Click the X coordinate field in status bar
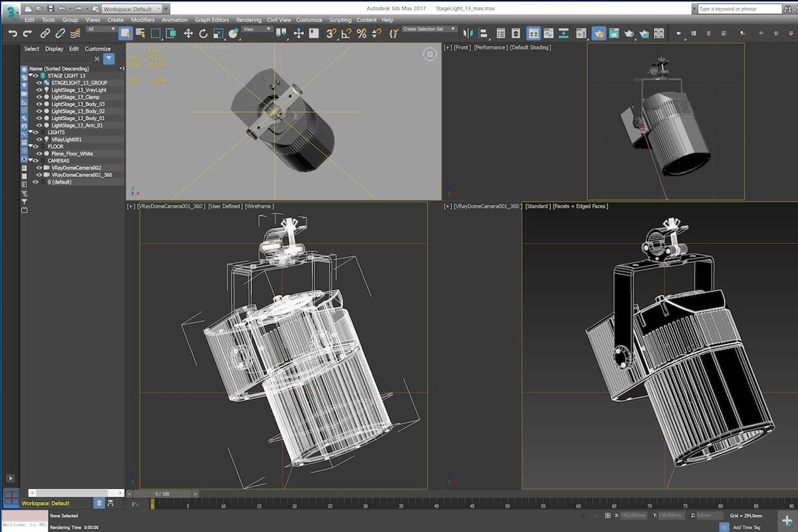This screenshot has width=798, height=532. coord(634,515)
